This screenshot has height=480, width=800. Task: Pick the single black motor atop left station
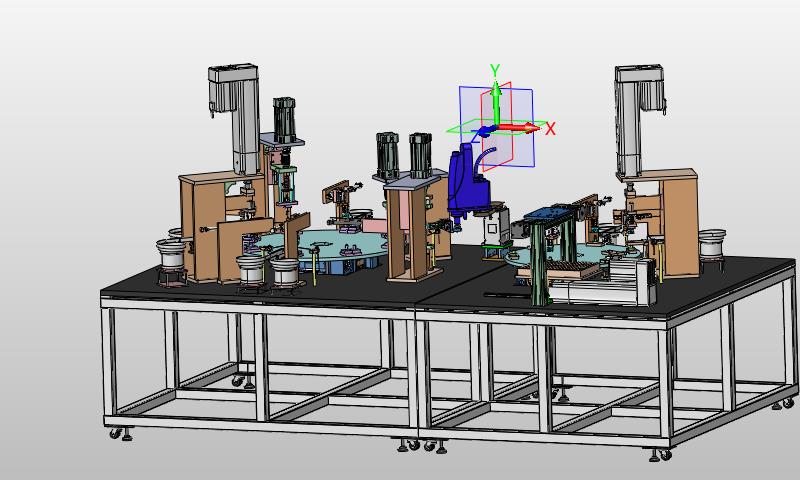click(x=284, y=119)
